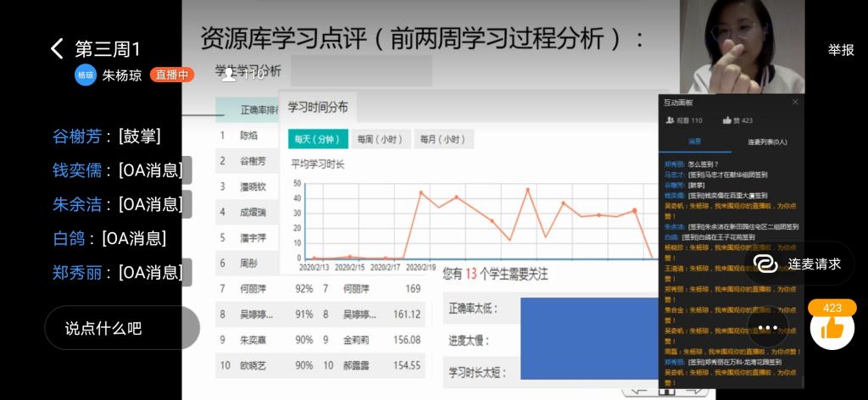Viewport: 868px width, 400px height.
Task: Tap the 赞 423 thumbs icon in panel
Action: pos(726,121)
